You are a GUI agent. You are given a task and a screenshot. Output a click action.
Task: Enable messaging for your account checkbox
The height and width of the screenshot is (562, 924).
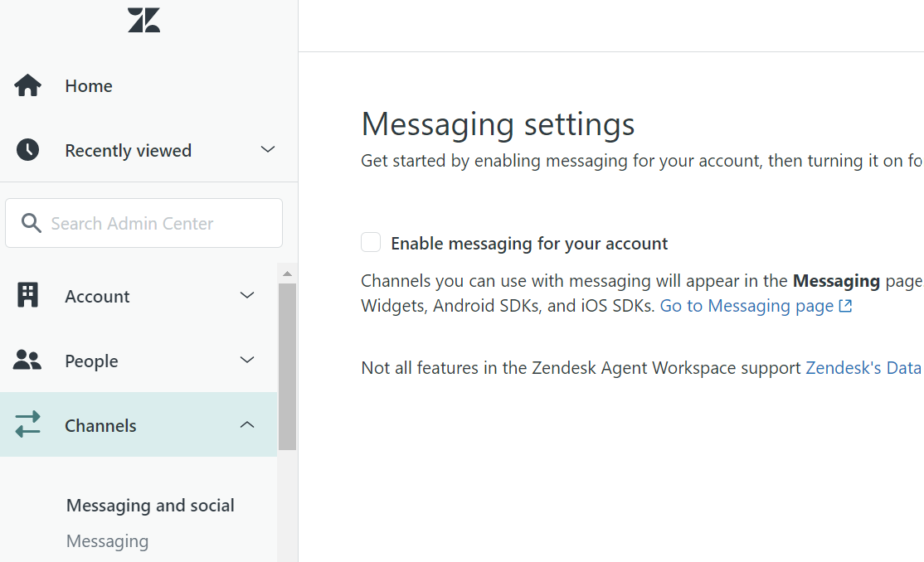point(371,243)
